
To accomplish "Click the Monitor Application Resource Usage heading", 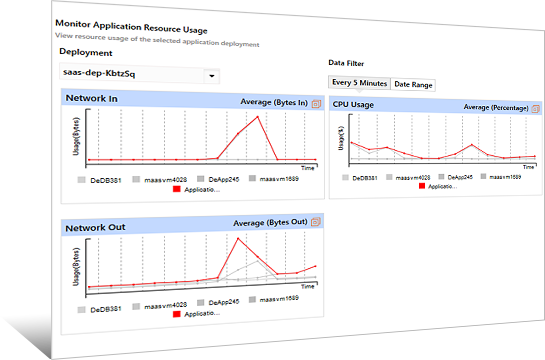I will point(131,27).
